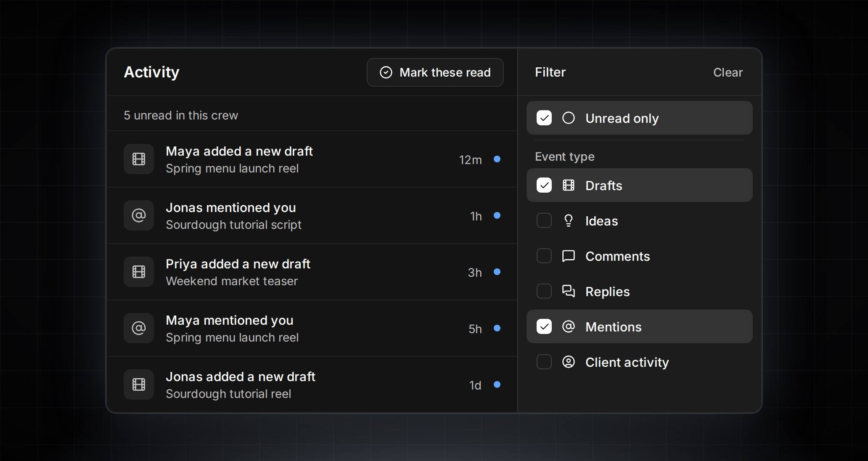The height and width of the screenshot is (461, 868).
Task: Click the film icon beside Priya's new draft
Action: point(139,272)
